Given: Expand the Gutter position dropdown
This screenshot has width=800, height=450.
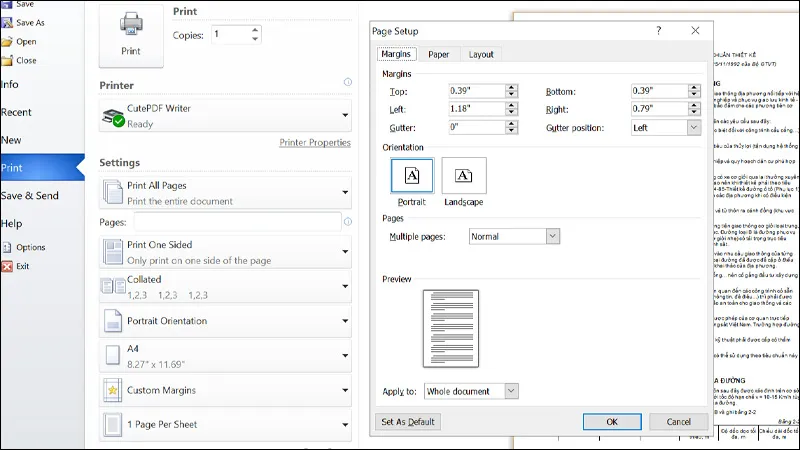Looking at the screenshot, I should point(693,128).
